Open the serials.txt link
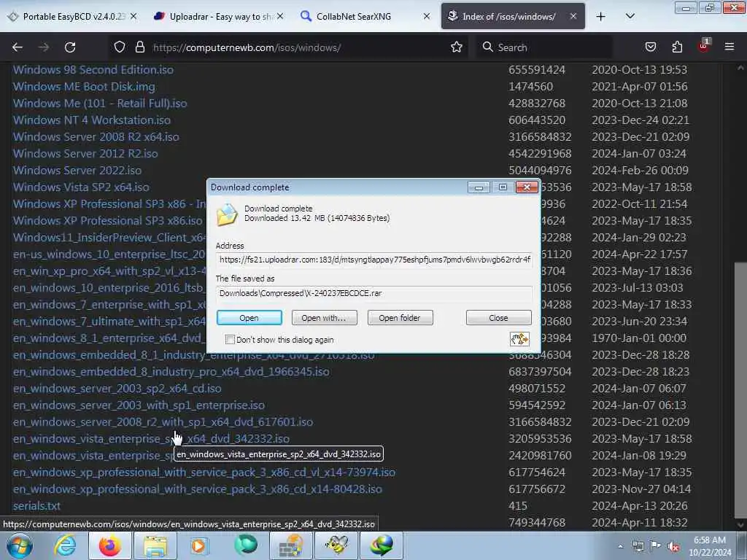 click(36, 506)
